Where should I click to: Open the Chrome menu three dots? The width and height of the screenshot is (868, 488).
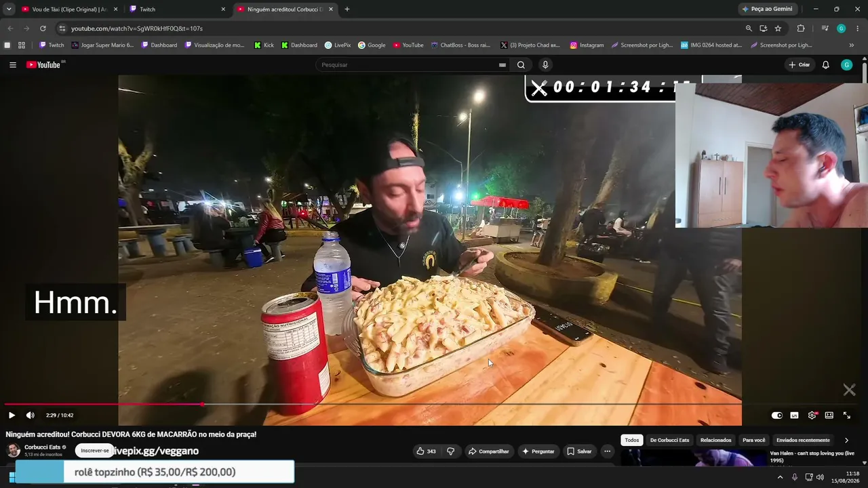click(x=858, y=28)
